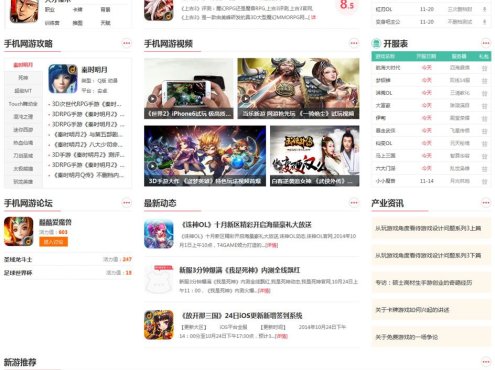Play the 一骑当千 试玩视频 video

click(x=246, y=99)
